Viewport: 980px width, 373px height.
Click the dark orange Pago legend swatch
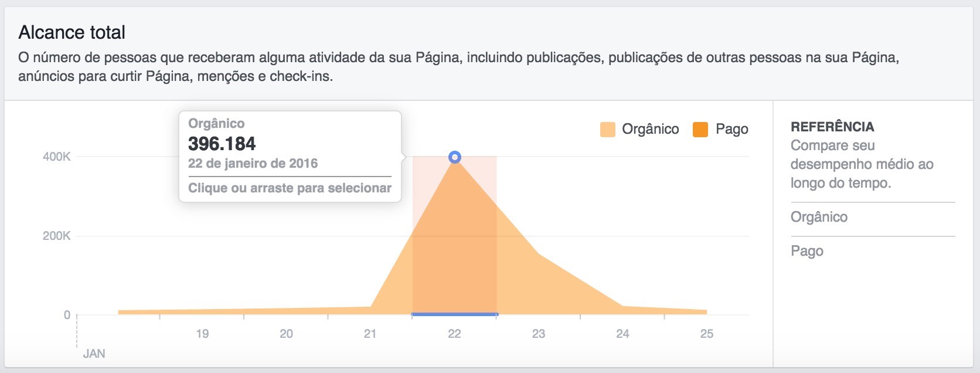point(700,130)
